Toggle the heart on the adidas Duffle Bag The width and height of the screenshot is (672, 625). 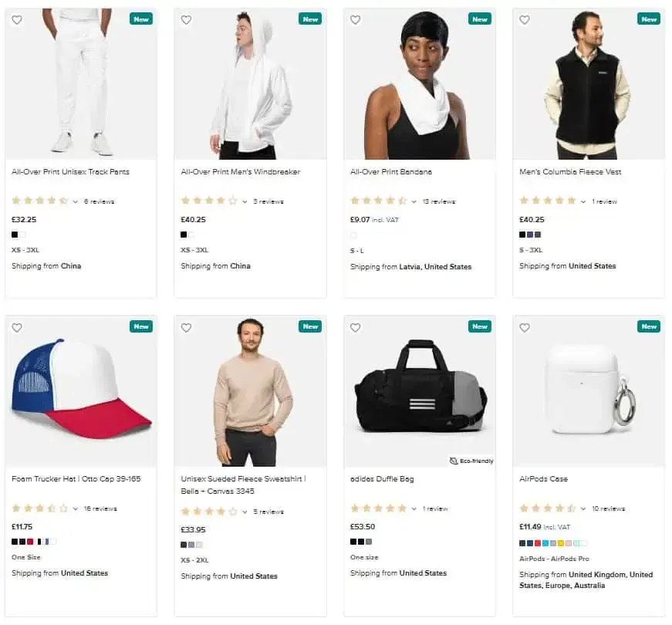[x=355, y=327]
